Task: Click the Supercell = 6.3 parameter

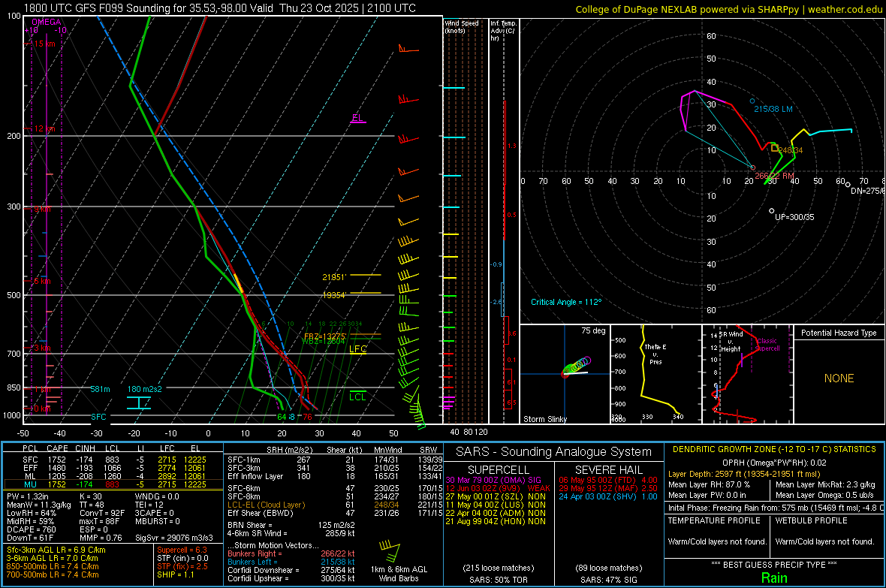Action: tap(182, 550)
